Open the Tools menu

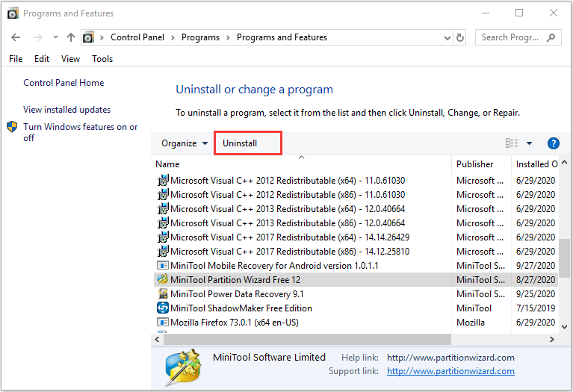102,59
